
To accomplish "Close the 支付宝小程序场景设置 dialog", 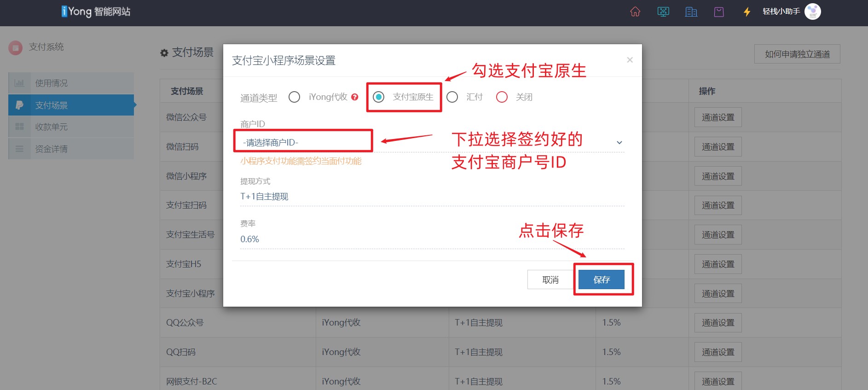I will point(630,60).
